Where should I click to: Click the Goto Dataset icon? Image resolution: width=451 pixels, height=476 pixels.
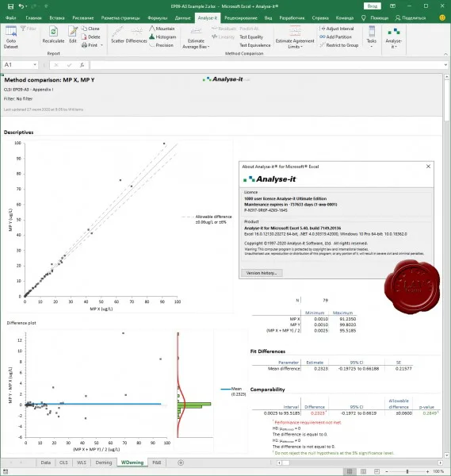10,37
